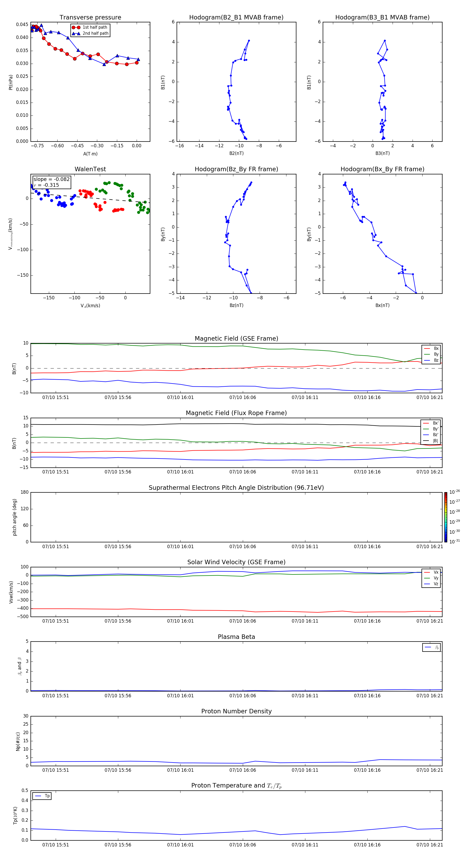Screen dimensions: 473x868
Task: Click the 'Suprathermal Electrons Pitch Angle Distribution' title
Action: [236, 488]
